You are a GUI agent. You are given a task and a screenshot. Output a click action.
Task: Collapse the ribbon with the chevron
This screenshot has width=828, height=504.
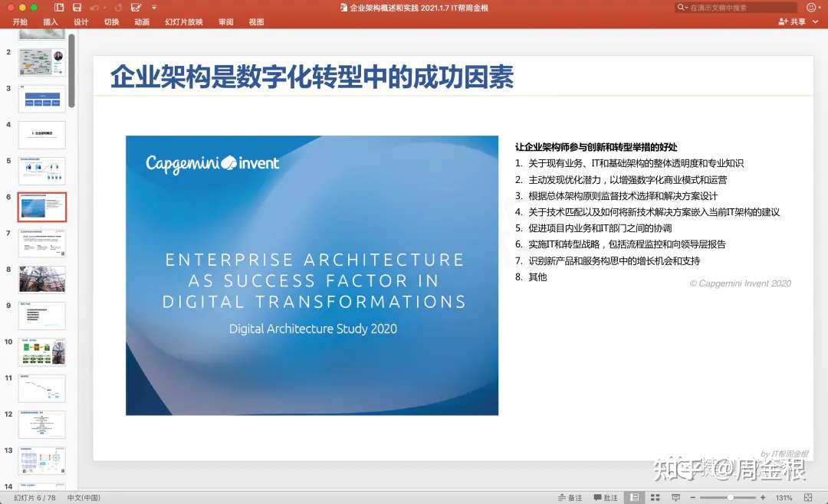click(x=816, y=21)
